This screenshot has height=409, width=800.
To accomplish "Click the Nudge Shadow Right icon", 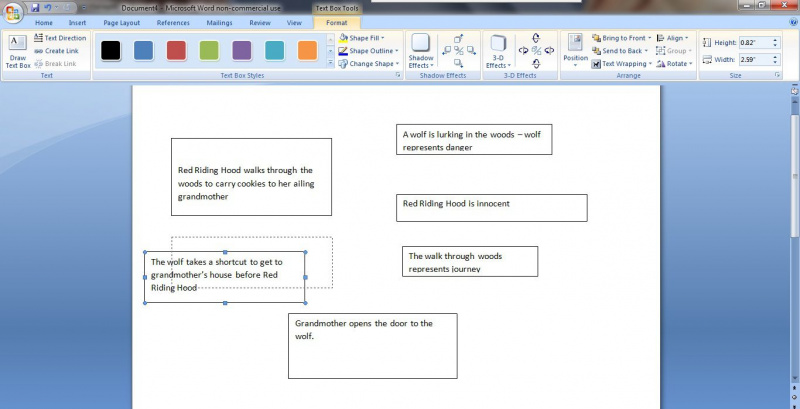I will click(471, 50).
